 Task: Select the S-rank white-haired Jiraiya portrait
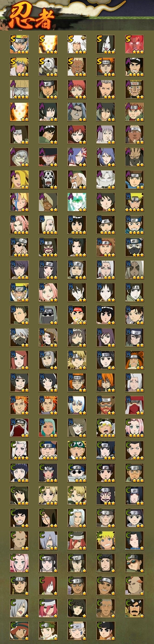[x=77, y=44]
